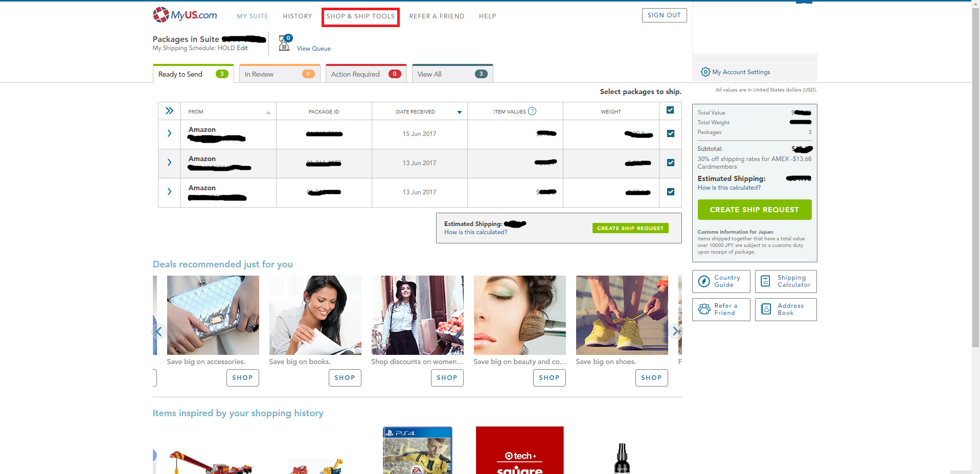Go to next deals with right arrow
This screenshot has height=474, width=980.
click(675, 331)
